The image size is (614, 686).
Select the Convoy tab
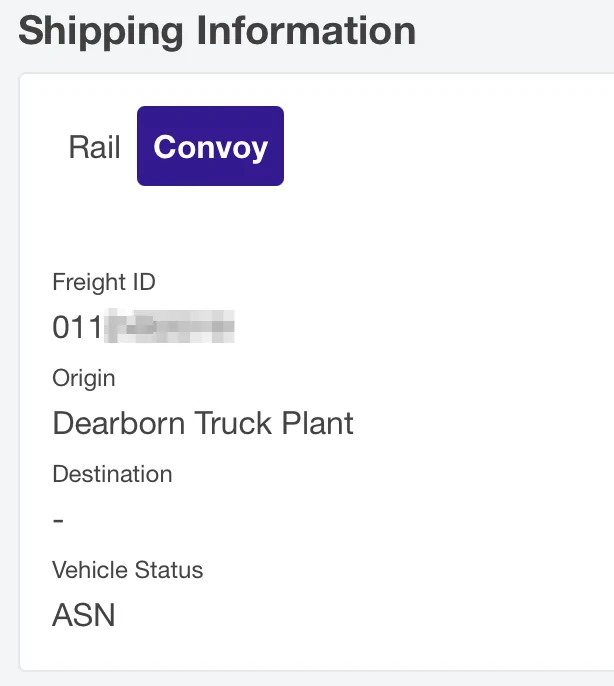210,147
